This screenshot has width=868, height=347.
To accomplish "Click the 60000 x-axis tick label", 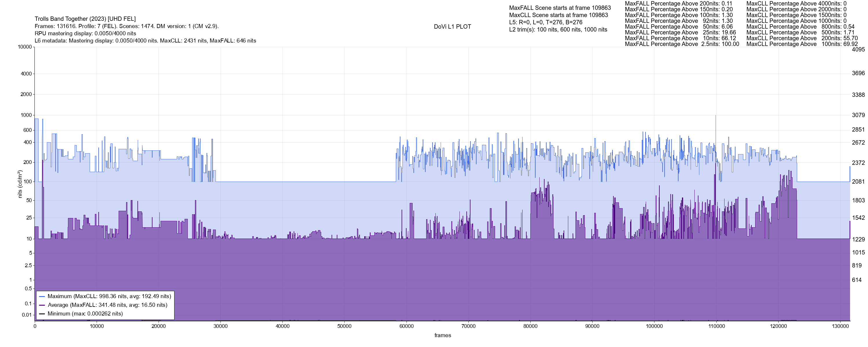I will click(x=407, y=326).
